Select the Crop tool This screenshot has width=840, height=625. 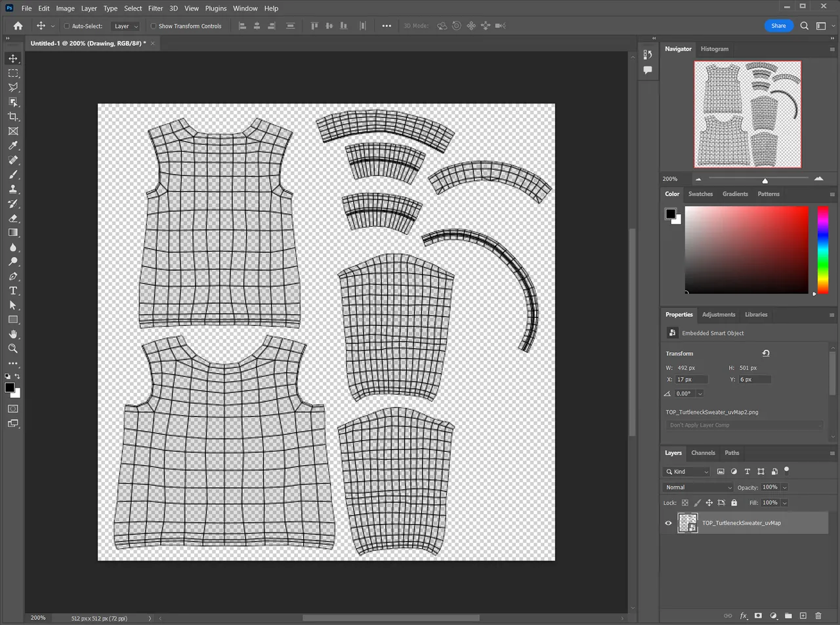pyautogui.click(x=13, y=116)
